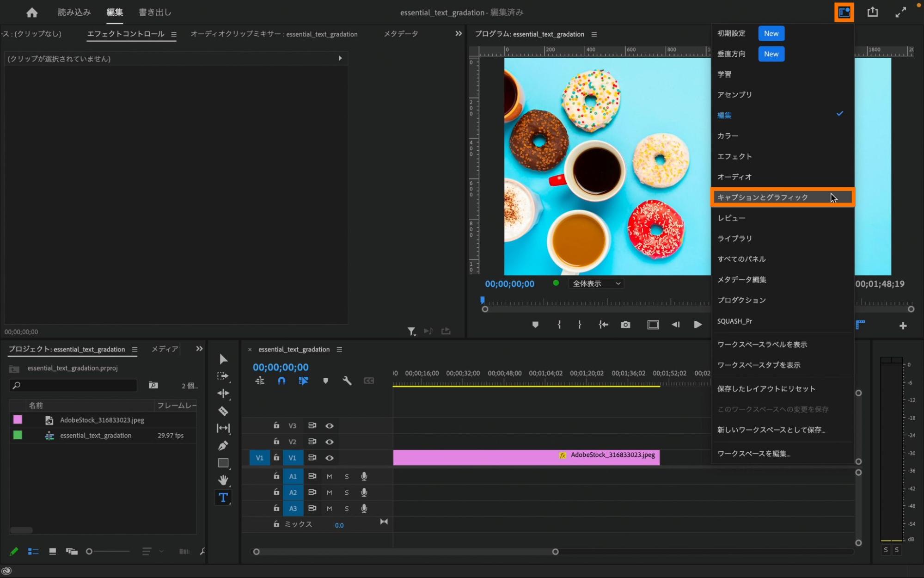The image size is (924, 578).
Task: Select the Type tool in toolbar
Action: coord(223,498)
